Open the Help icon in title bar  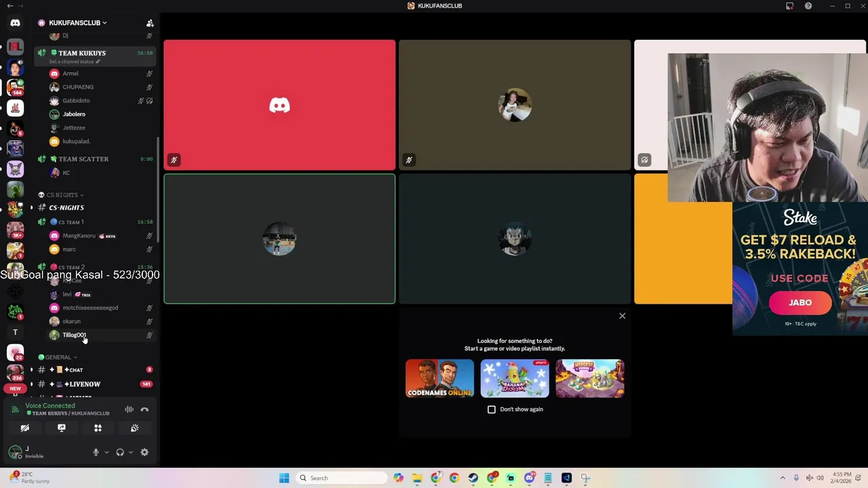click(x=808, y=6)
